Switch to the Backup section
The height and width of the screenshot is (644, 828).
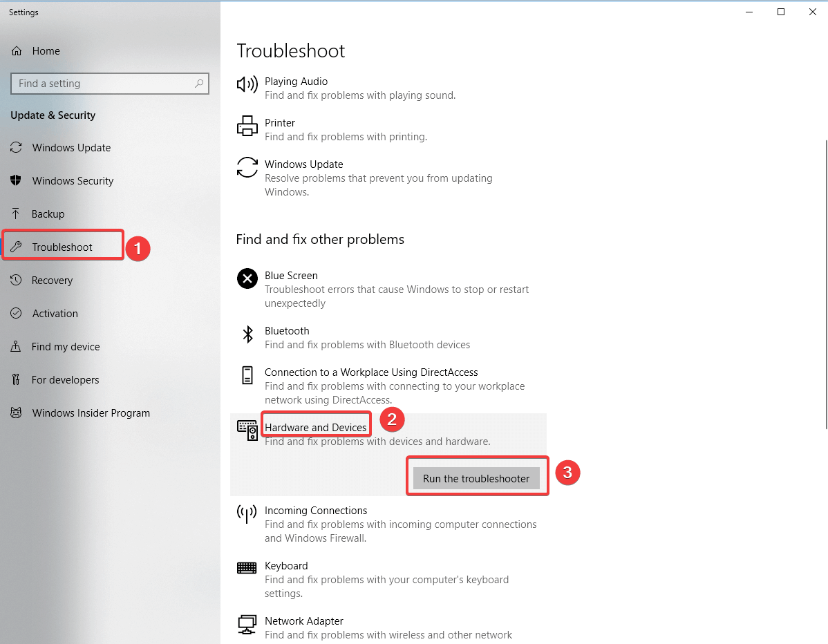[x=48, y=214]
